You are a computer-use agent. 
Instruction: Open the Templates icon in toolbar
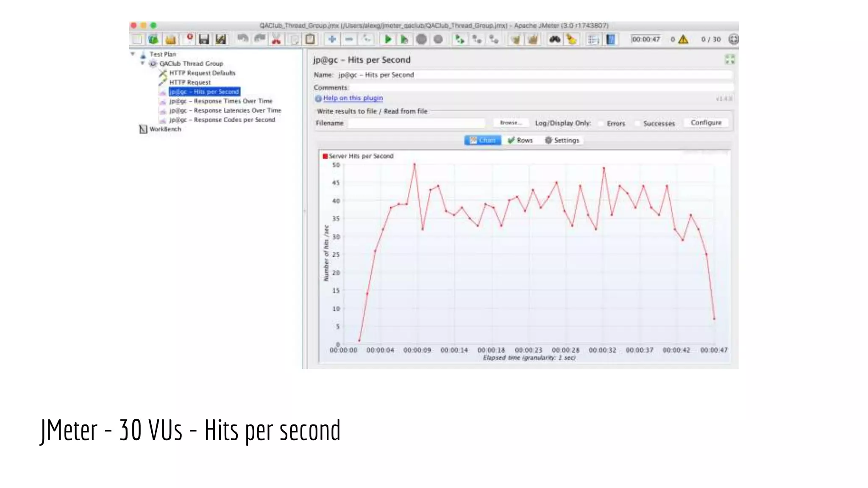(x=153, y=39)
